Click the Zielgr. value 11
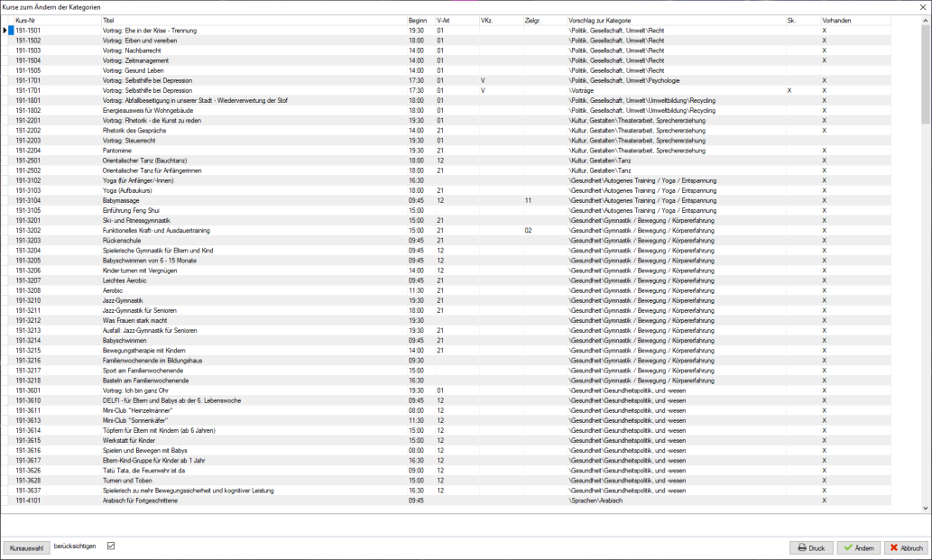Viewport: 932px width, 560px height. click(x=528, y=200)
